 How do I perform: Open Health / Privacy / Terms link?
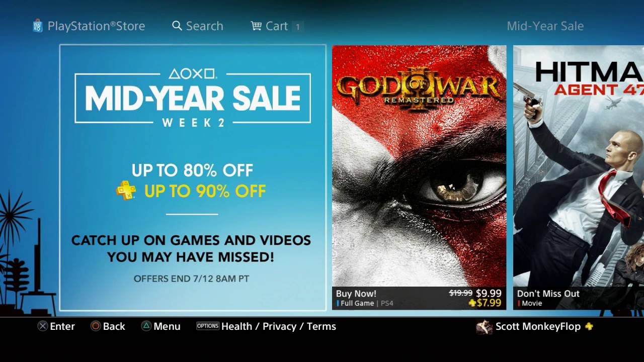click(x=279, y=326)
